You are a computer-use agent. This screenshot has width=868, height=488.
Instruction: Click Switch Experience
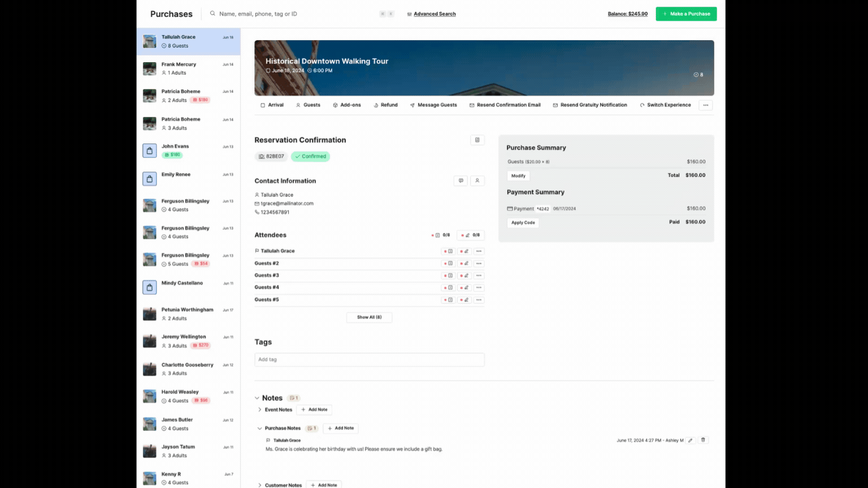[665, 105]
